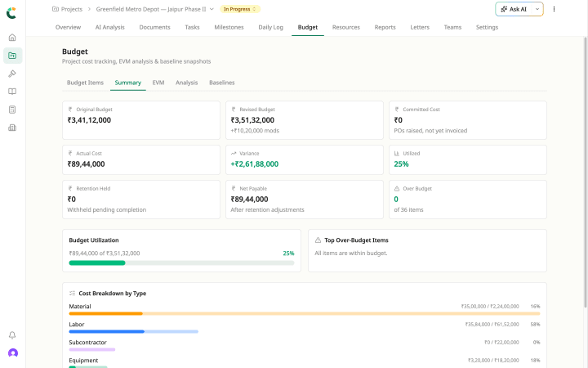Click the Top Over-Budget Items warning icon
The height and width of the screenshot is (368, 588).
tap(318, 240)
